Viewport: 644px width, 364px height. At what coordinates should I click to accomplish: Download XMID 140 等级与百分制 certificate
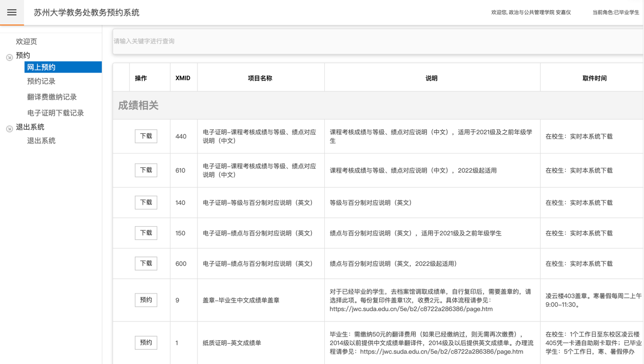click(x=146, y=203)
